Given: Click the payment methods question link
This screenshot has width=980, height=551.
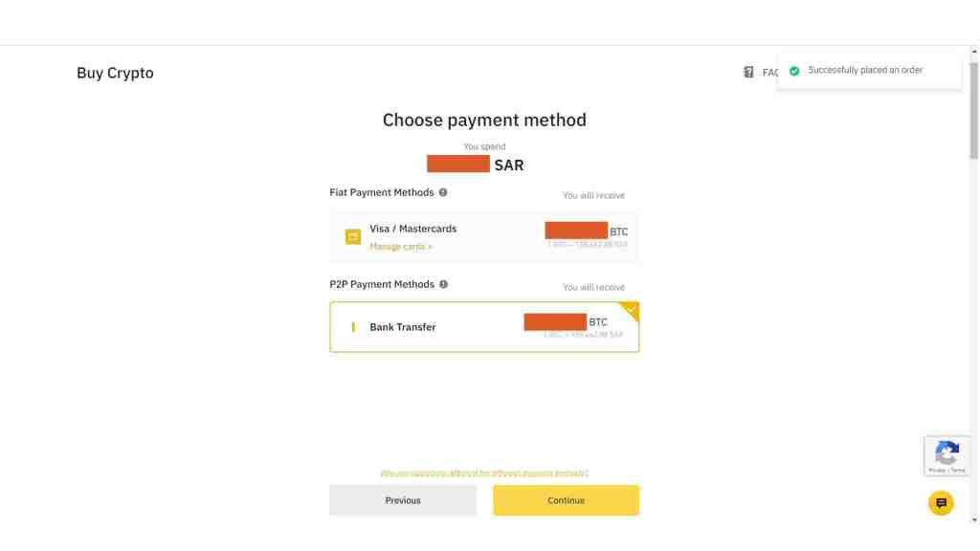Looking at the screenshot, I should (x=484, y=472).
